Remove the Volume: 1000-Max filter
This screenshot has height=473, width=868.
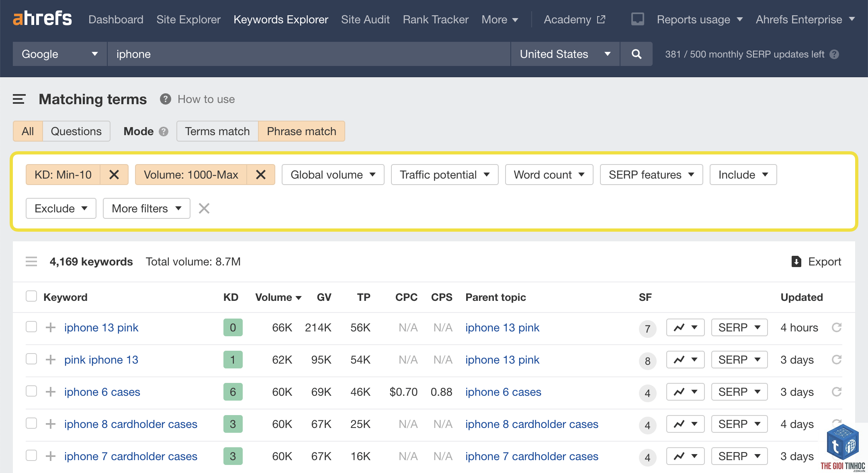click(261, 175)
